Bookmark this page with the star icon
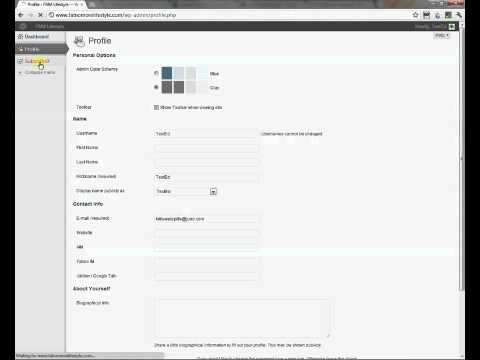This screenshot has width=480, height=360. (415, 15)
